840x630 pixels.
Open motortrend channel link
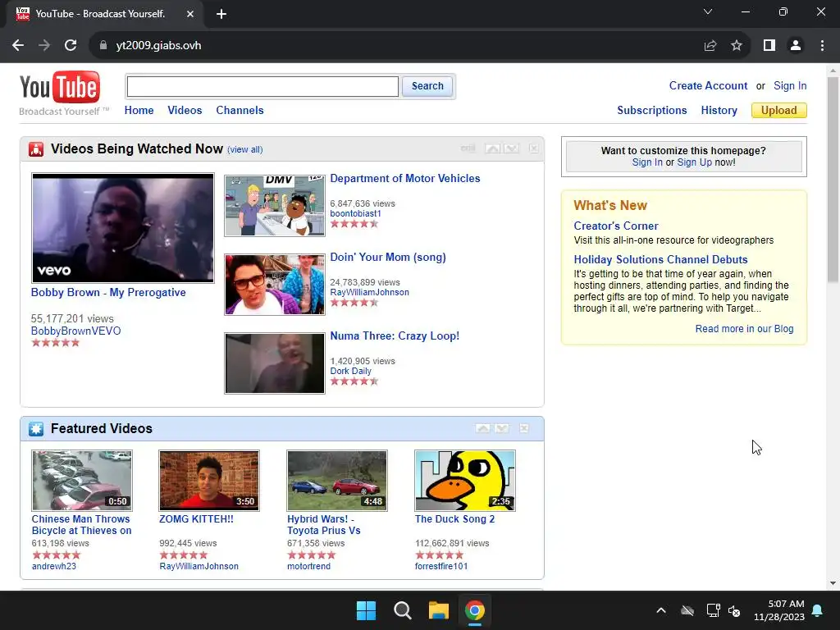coord(308,566)
